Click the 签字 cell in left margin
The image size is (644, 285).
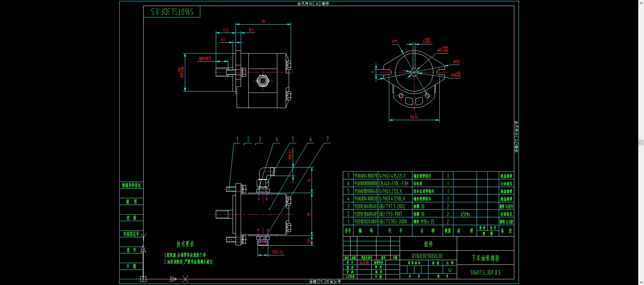[131, 250]
